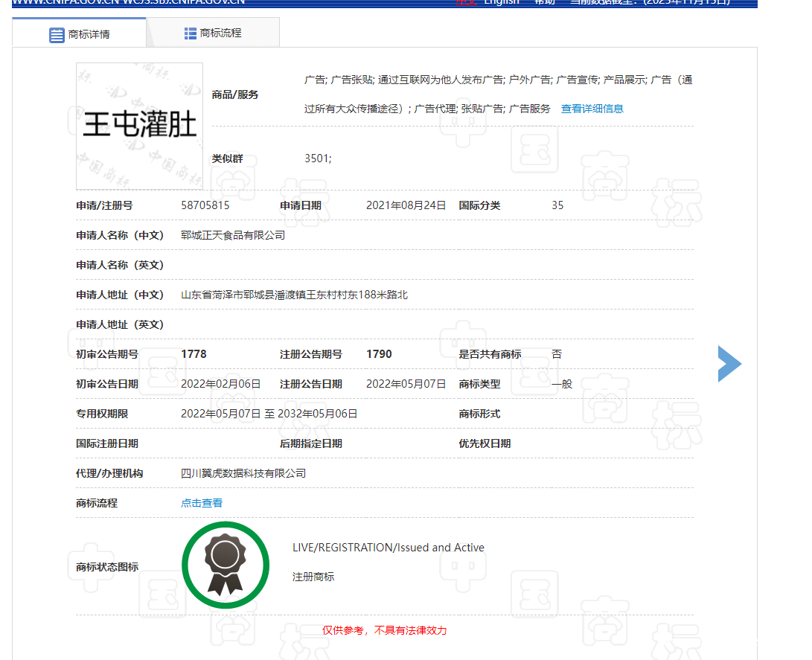Viewport: 812px width, 660px height.
Task: Click the registration number 58705815
Action: click(205, 205)
